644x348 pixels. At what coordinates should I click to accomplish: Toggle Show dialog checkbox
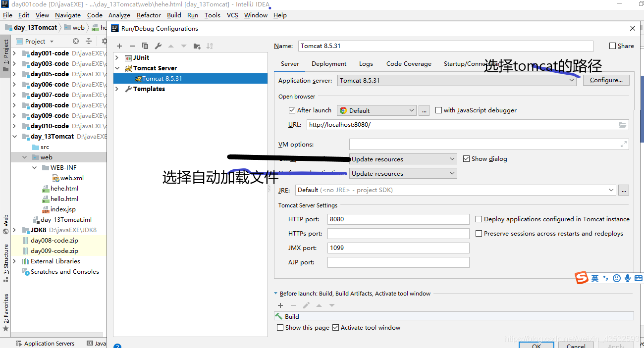click(x=466, y=159)
